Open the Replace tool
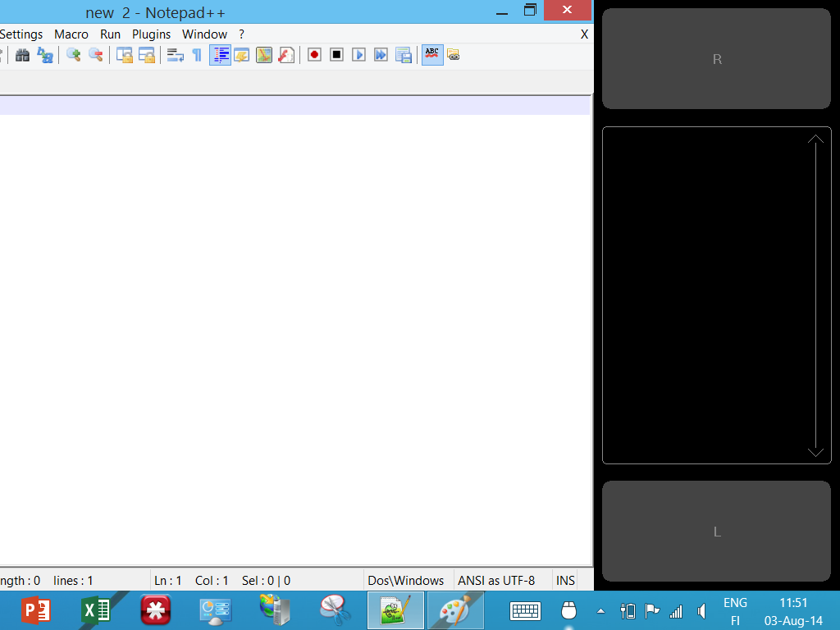 coord(45,55)
